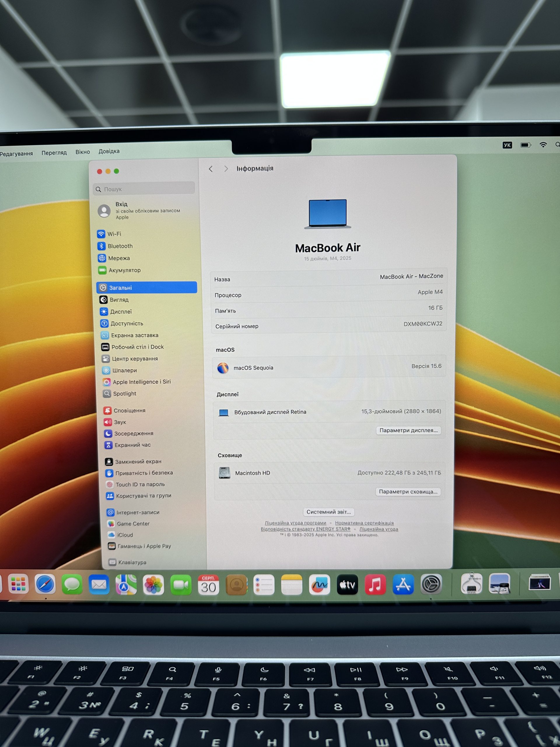This screenshot has width=560, height=747.
Task: Open Дисплеї settings in sidebar
Action: pyautogui.click(x=116, y=311)
